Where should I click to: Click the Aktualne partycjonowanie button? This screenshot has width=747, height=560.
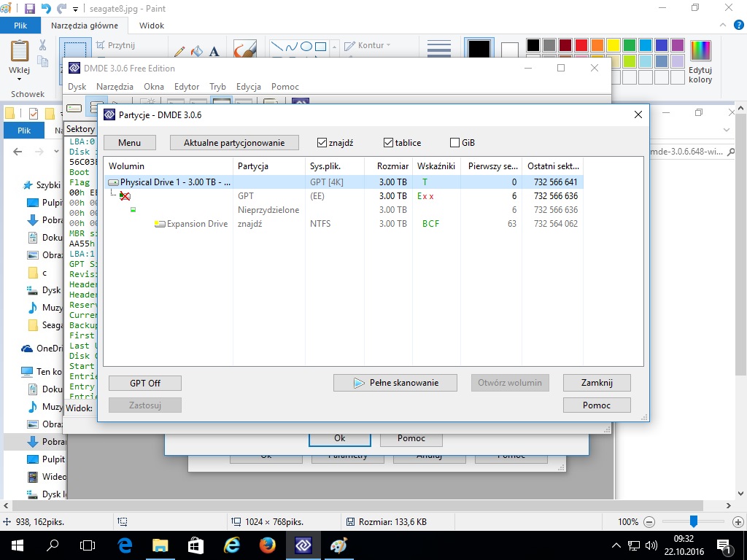click(234, 143)
